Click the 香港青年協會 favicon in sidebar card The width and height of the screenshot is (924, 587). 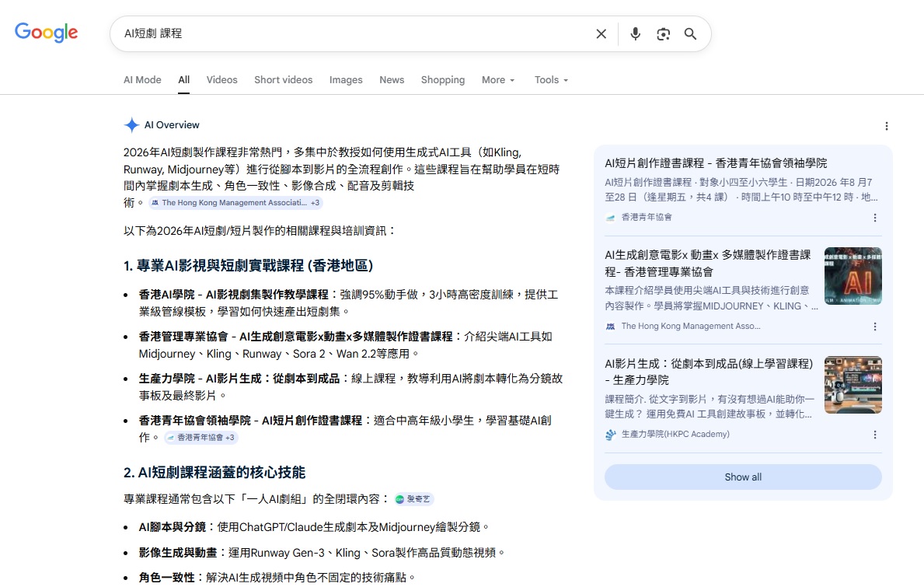611,218
